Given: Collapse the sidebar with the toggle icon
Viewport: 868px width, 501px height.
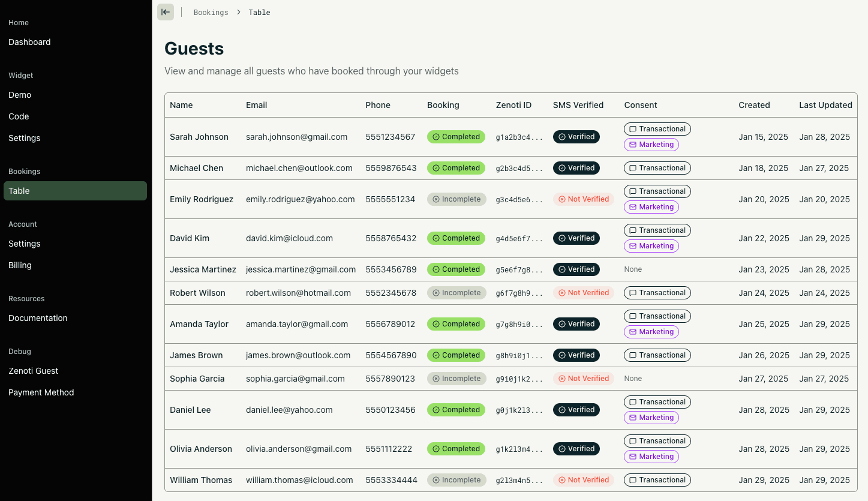Looking at the screenshot, I should [x=166, y=12].
